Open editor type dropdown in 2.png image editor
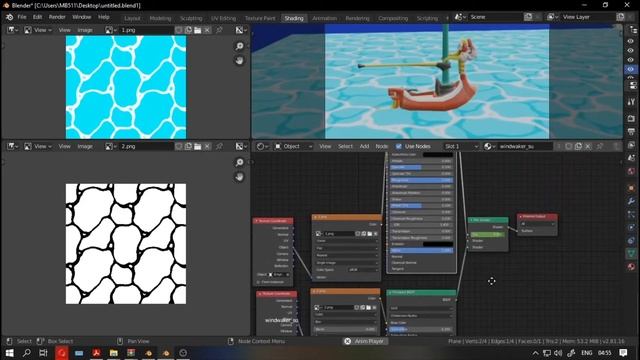This screenshot has height=360, width=640. pyautogui.click(x=13, y=146)
